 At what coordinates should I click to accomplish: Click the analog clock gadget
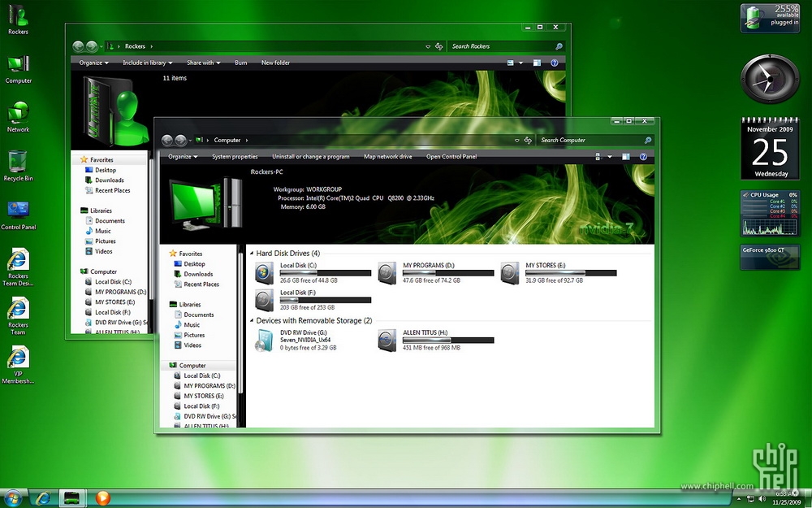tap(770, 80)
